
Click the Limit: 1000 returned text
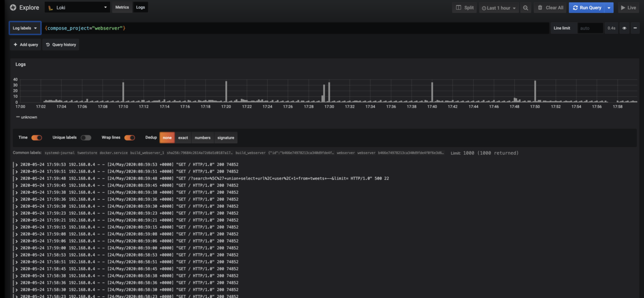(x=485, y=153)
